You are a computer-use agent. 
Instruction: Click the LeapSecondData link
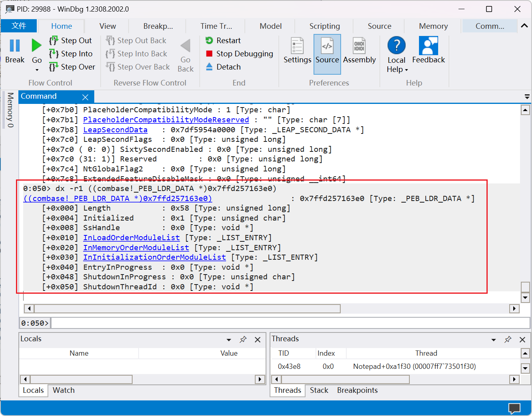click(x=115, y=130)
